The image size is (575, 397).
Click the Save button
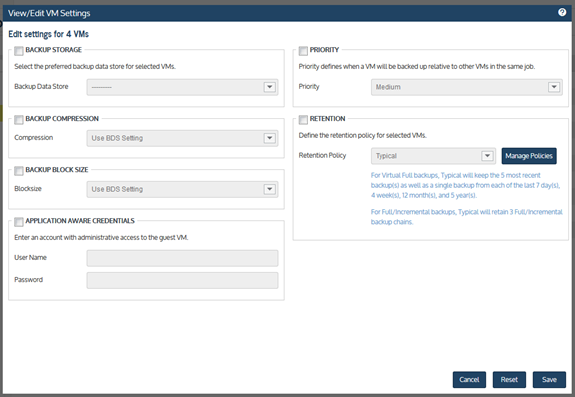pyautogui.click(x=549, y=380)
